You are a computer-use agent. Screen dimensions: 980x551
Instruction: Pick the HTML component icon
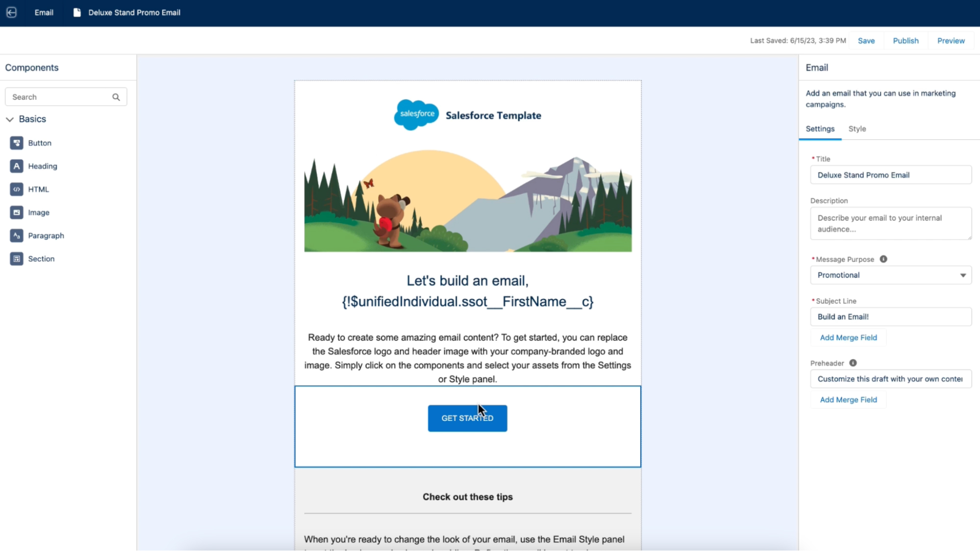tap(17, 189)
